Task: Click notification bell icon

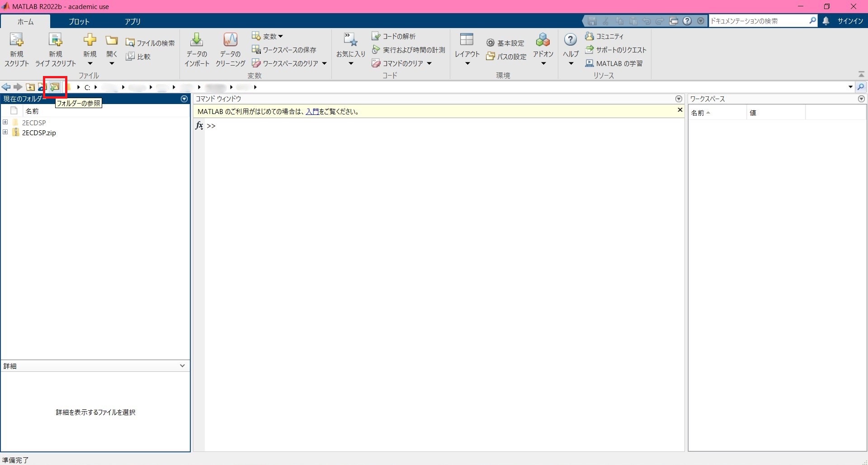Action: pyautogui.click(x=826, y=21)
